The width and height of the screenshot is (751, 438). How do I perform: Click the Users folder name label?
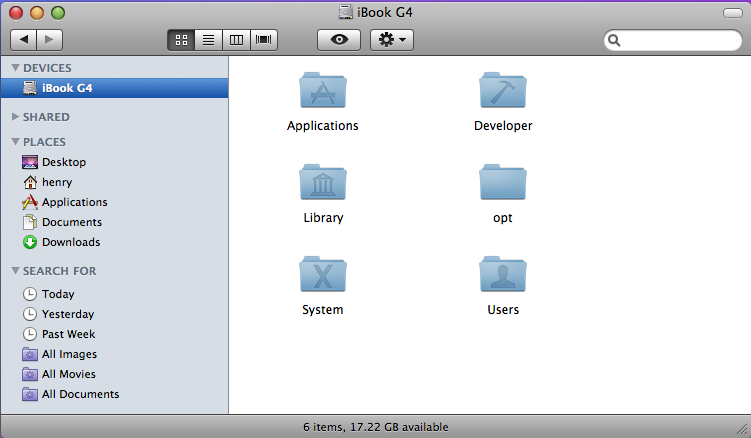503,310
